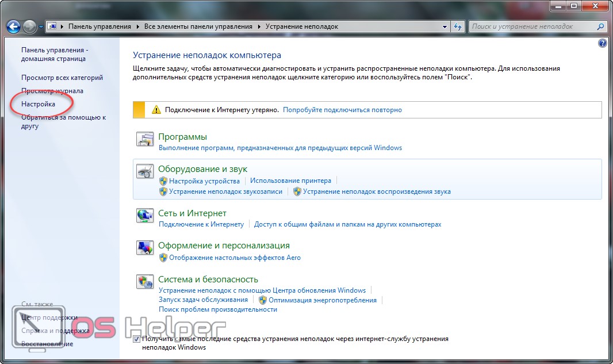
Task: Select Настройка in the left sidebar
Action: click(x=38, y=104)
